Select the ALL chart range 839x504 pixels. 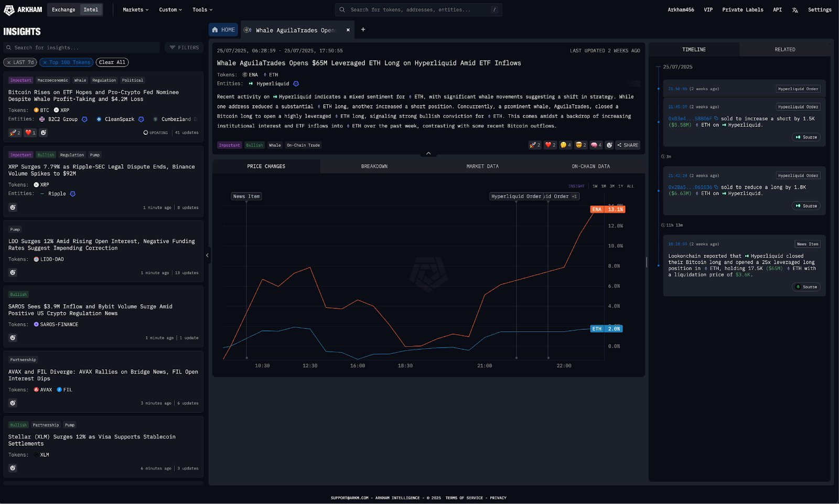click(x=630, y=186)
